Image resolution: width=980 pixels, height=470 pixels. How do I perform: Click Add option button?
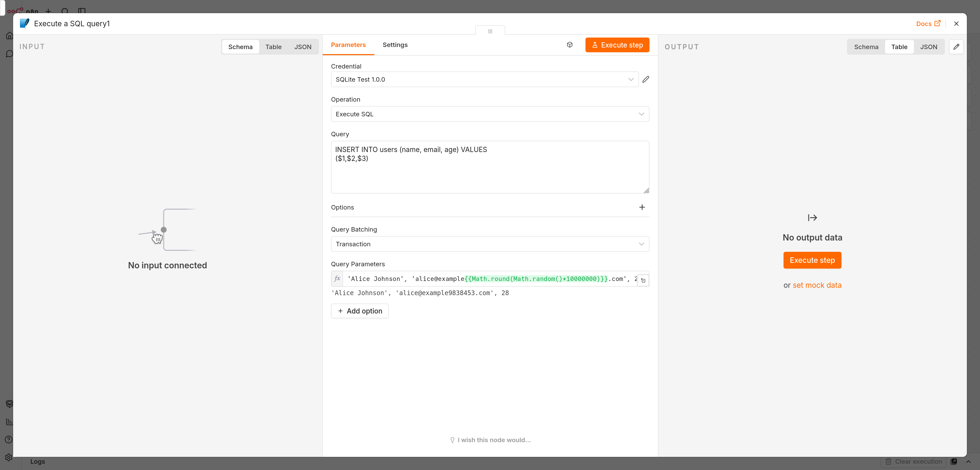pos(360,311)
